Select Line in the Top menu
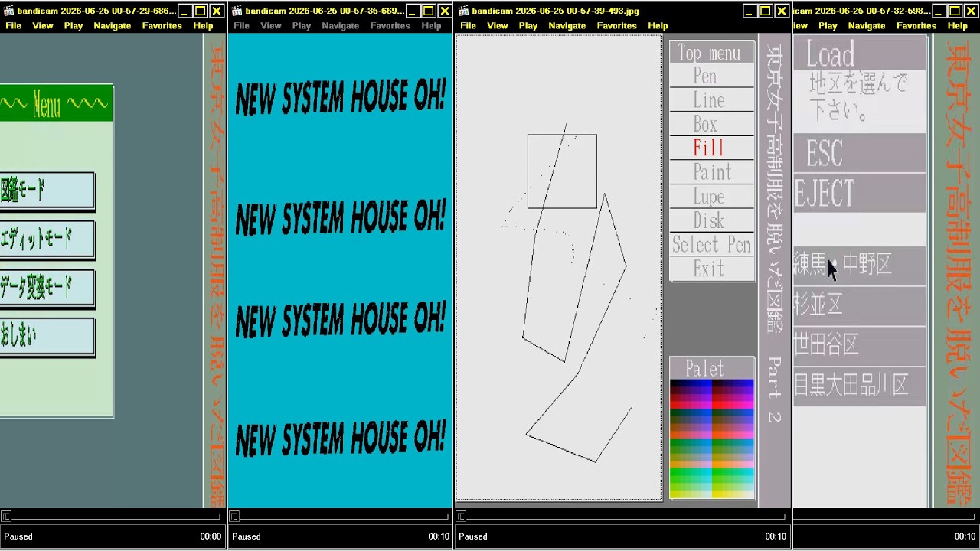980x551 pixels. 712,100
